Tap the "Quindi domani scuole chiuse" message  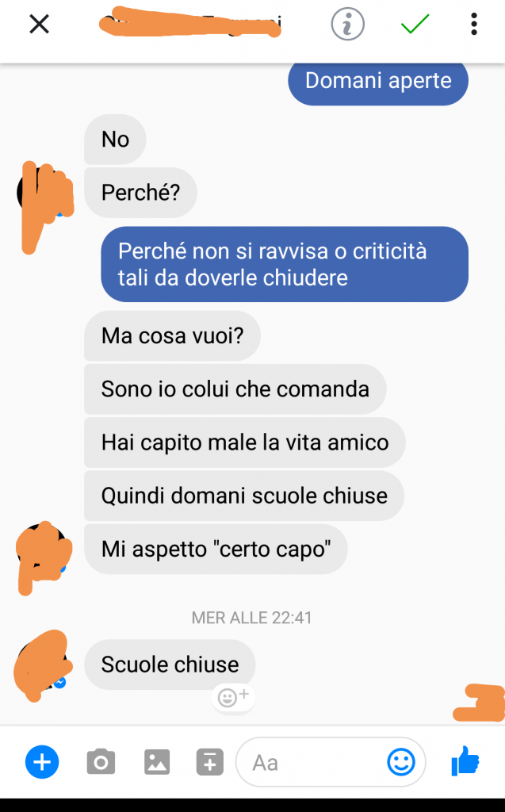tap(244, 496)
